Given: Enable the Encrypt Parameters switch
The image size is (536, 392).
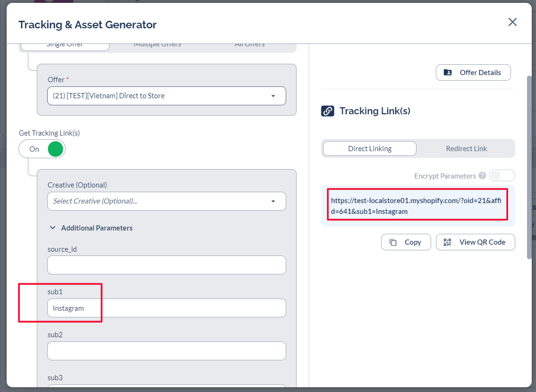Looking at the screenshot, I should [x=502, y=176].
